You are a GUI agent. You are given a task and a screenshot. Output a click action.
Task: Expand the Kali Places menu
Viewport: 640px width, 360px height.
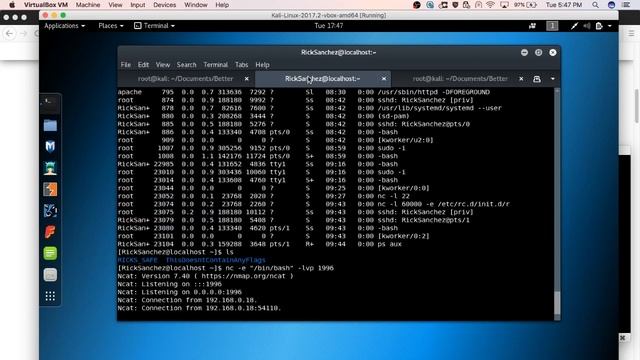coord(111,26)
